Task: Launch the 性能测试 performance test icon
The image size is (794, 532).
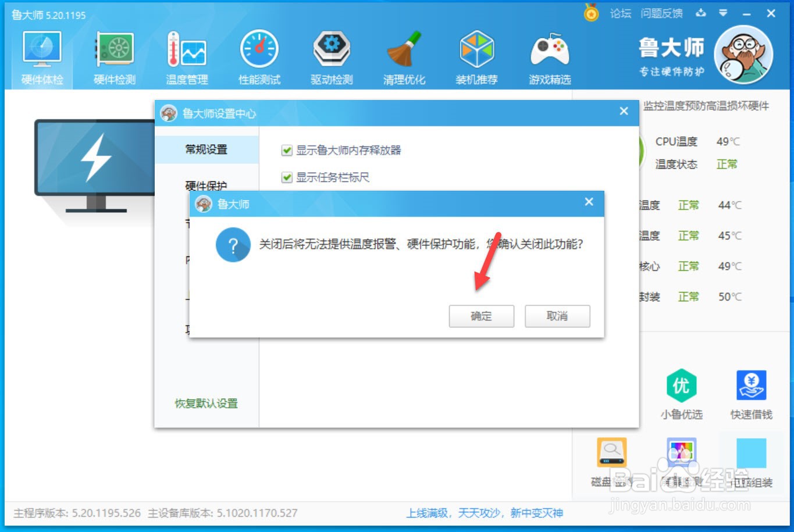Action: (x=259, y=49)
